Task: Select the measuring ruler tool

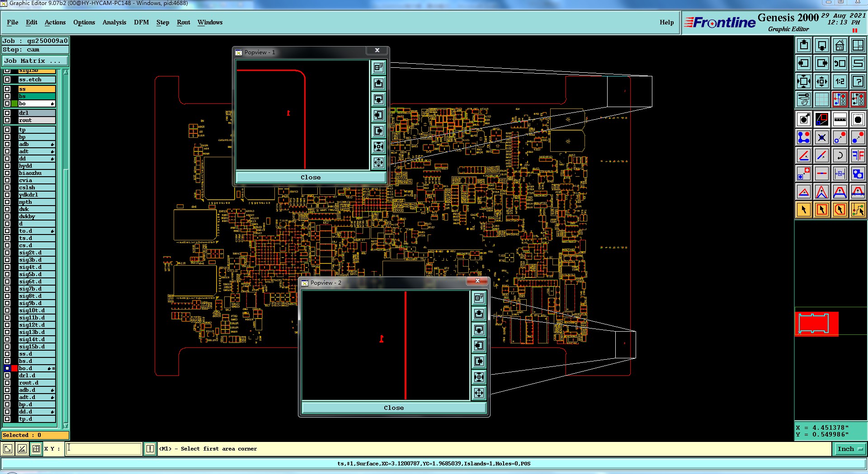Action: (x=840, y=119)
